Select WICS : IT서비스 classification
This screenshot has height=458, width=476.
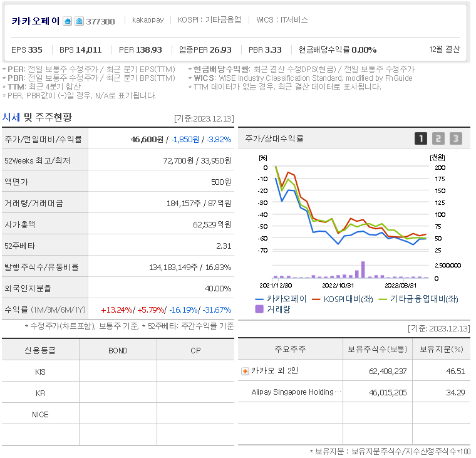tap(282, 20)
